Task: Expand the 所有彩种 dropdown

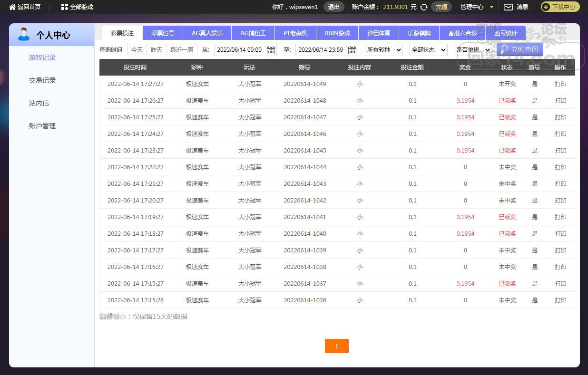Action: pyautogui.click(x=383, y=50)
